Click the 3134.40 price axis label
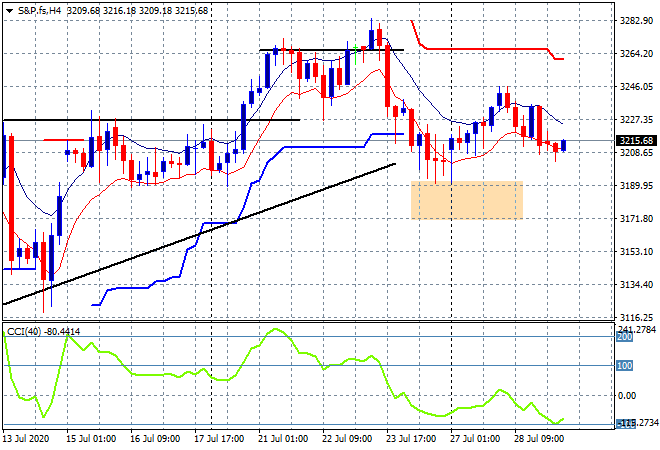The image size is (660, 450). tap(636, 285)
